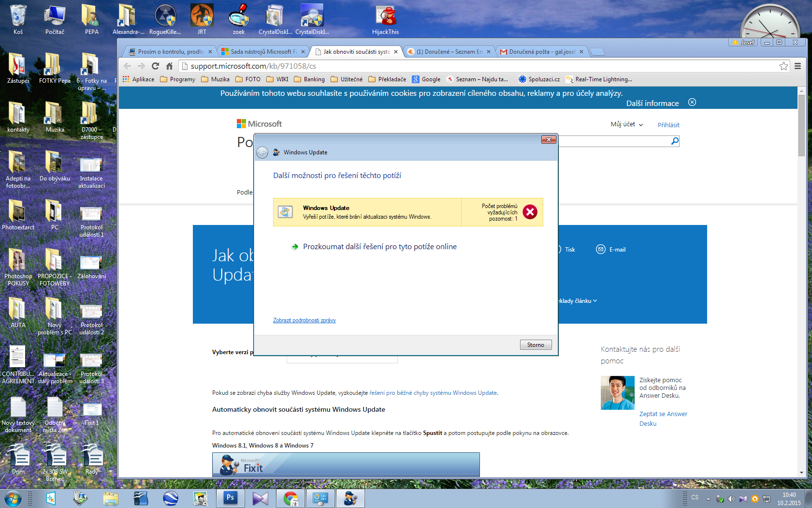
Task: Select the HijackThis desktop icon
Action: 385,20
